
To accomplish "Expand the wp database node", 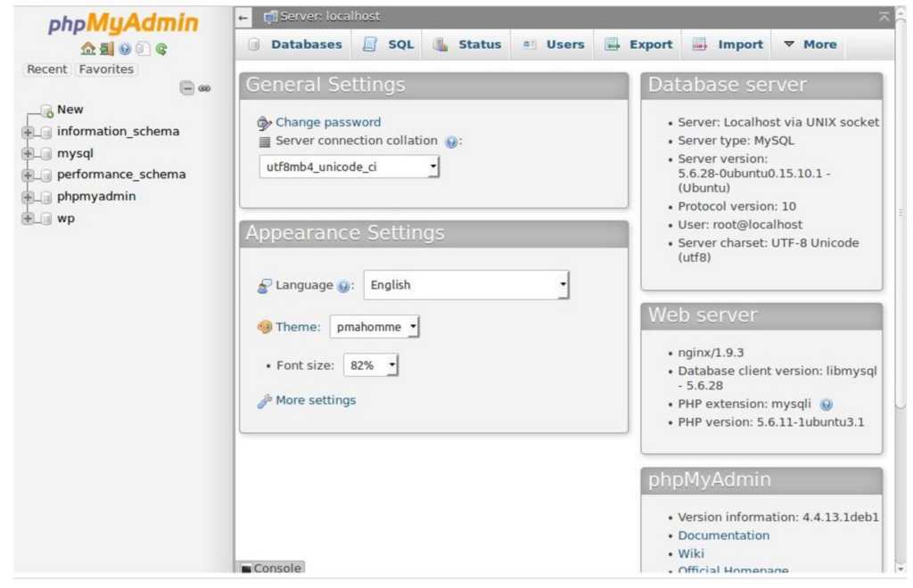I will tap(28, 218).
